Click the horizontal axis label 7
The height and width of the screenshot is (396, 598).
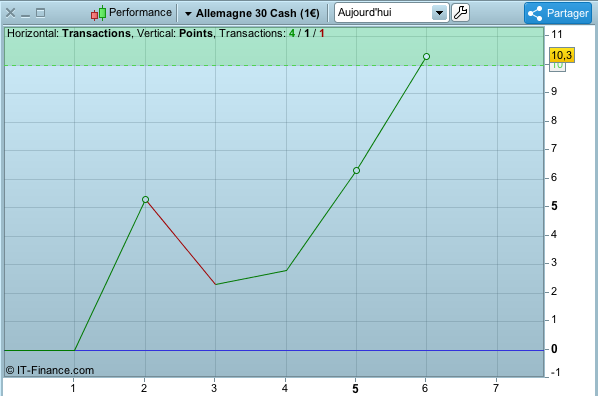[x=495, y=388]
